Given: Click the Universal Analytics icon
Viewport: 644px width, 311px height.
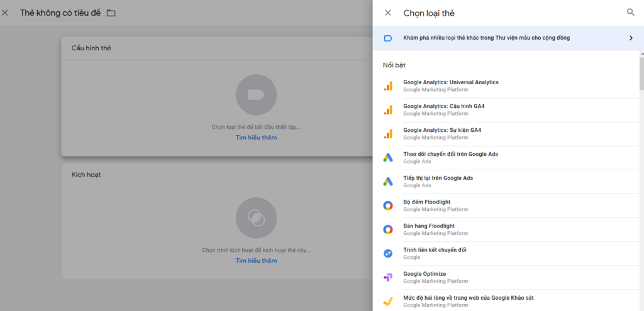Looking at the screenshot, I should tap(388, 85).
